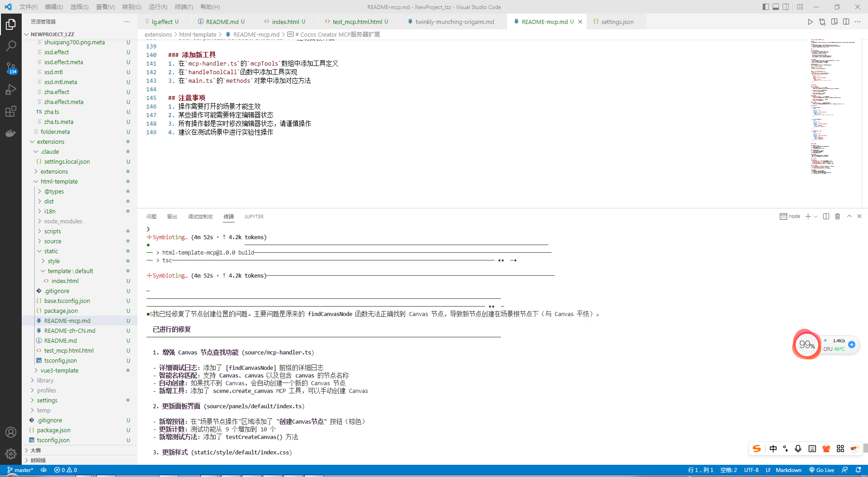Open Run and Debug view

[11, 90]
